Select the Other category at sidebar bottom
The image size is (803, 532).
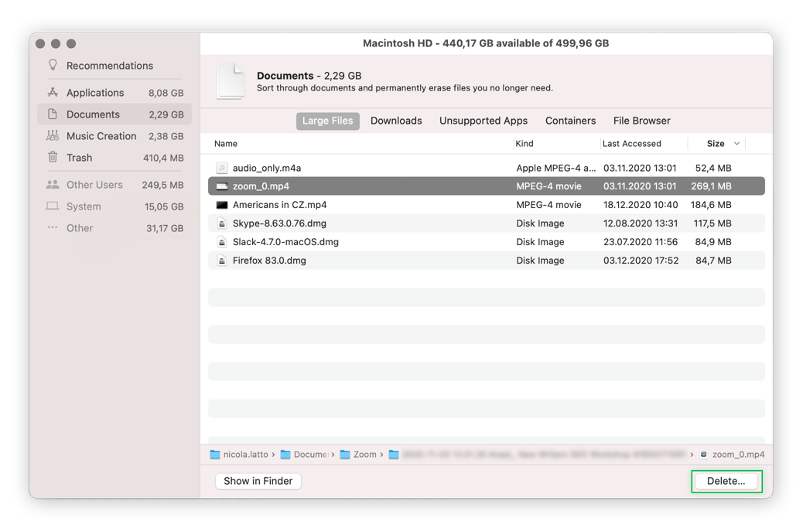pyautogui.click(x=79, y=227)
